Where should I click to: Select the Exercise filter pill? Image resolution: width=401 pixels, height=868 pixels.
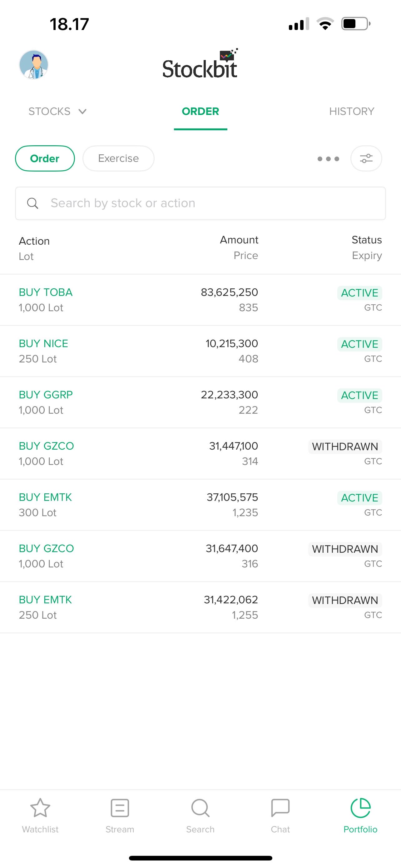[118, 158]
